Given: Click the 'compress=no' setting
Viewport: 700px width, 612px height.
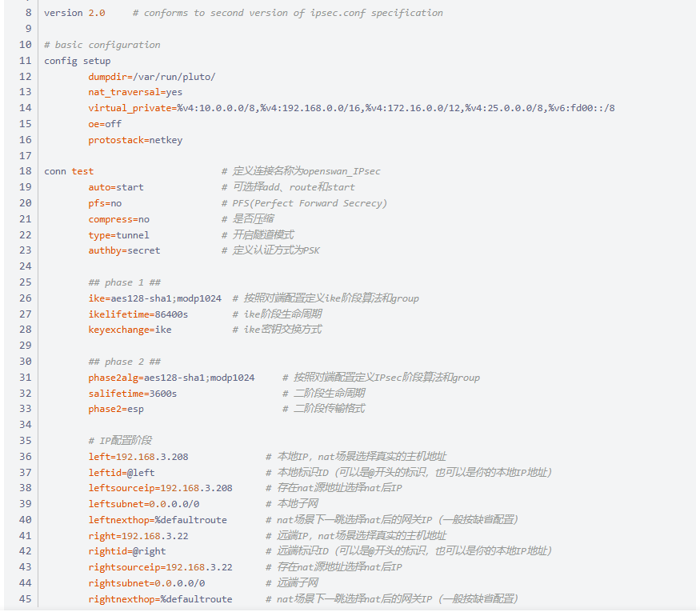Looking at the screenshot, I should click(x=118, y=219).
